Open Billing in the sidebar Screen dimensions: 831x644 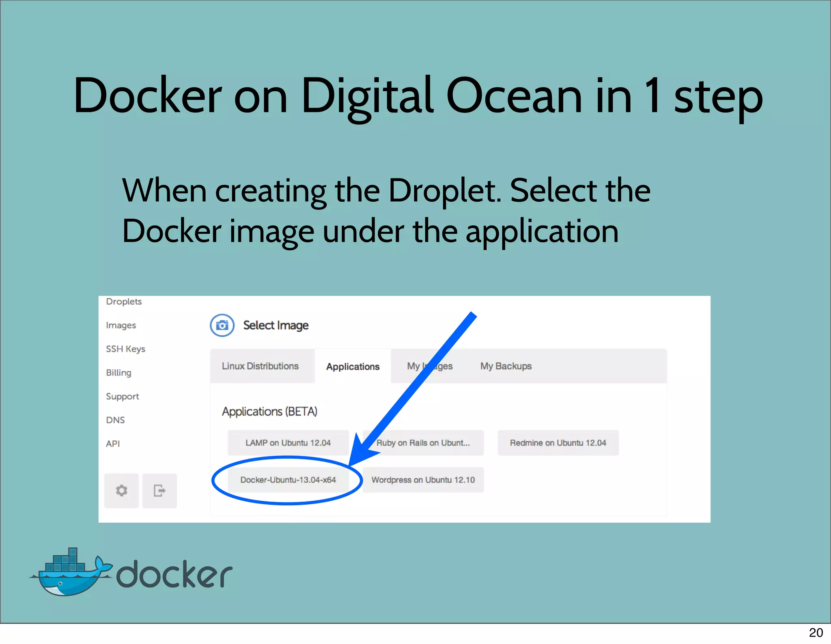(x=118, y=373)
